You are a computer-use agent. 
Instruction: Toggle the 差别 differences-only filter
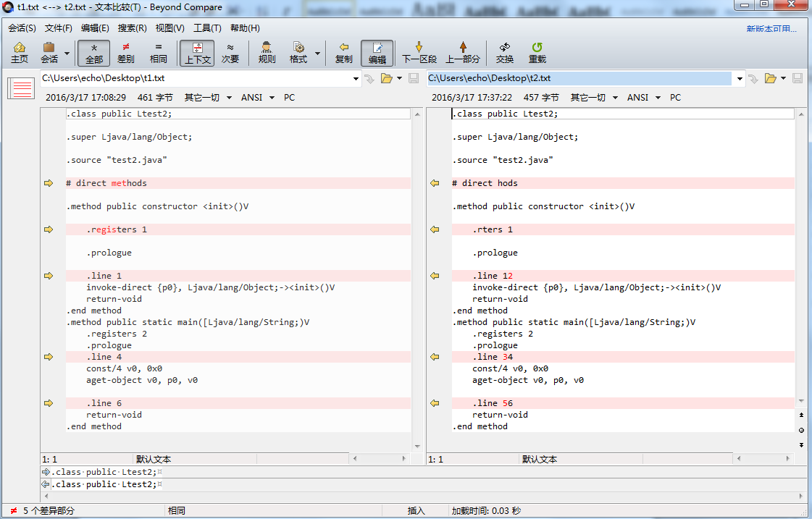125,53
